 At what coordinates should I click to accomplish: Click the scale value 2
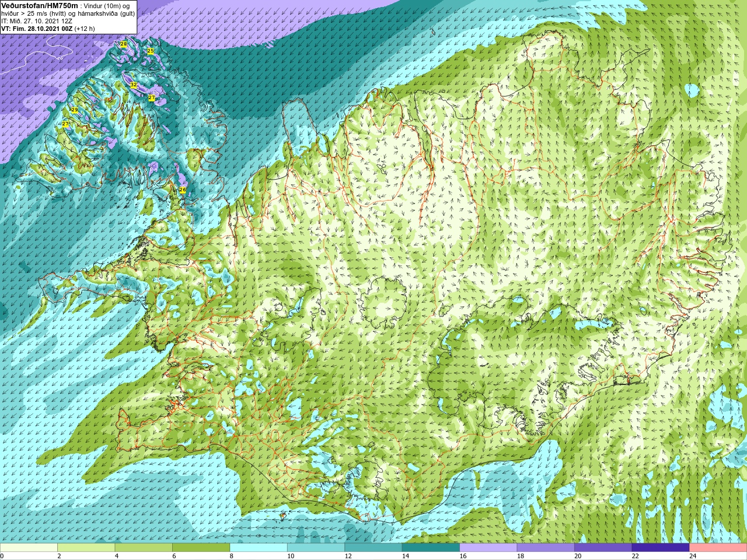(59, 556)
